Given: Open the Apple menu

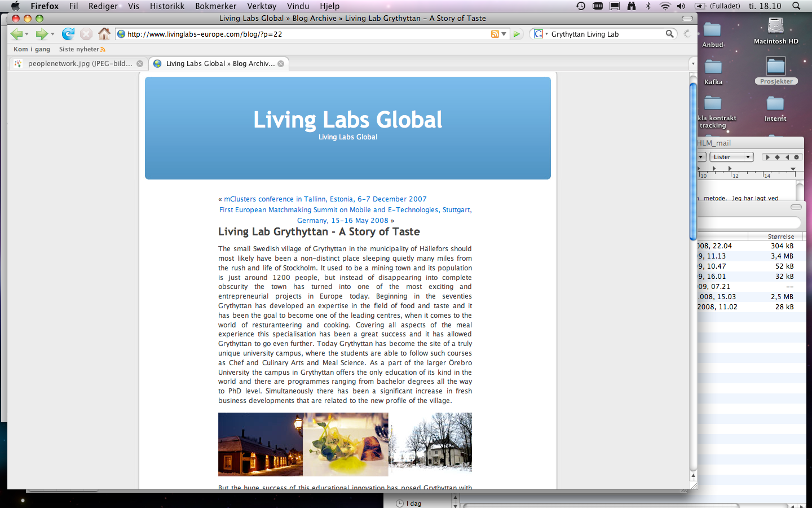Looking at the screenshot, I should coord(15,6).
